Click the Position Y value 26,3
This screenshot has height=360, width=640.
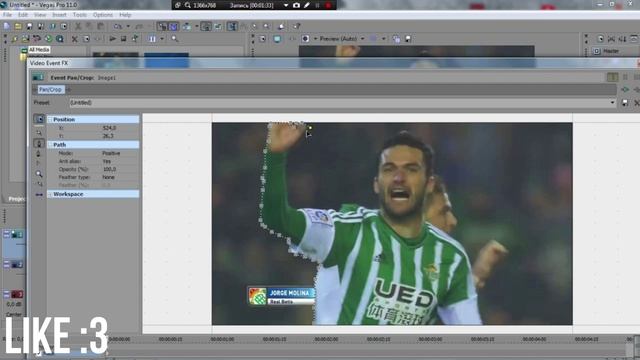pos(108,136)
